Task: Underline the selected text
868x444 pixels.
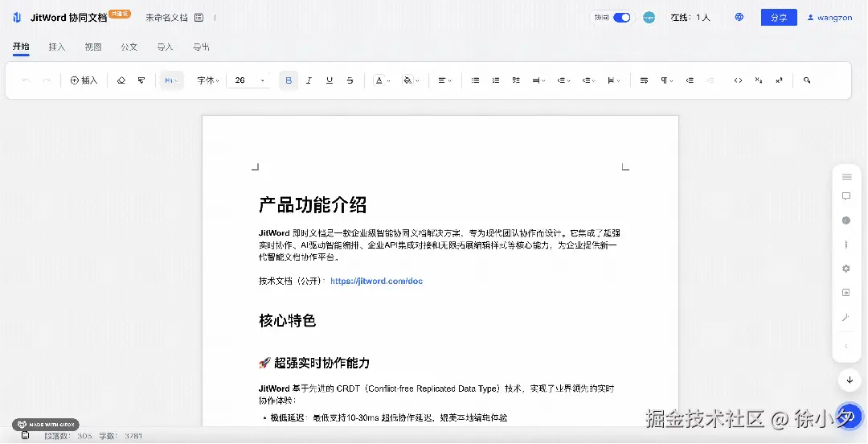Action: [330, 80]
